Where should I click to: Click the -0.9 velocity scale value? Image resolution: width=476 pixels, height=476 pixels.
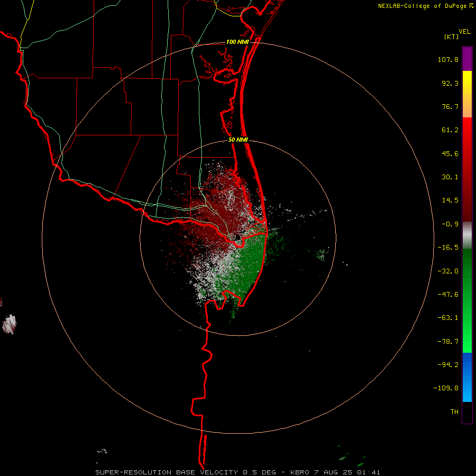pyautogui.click(x=450, y=224)
